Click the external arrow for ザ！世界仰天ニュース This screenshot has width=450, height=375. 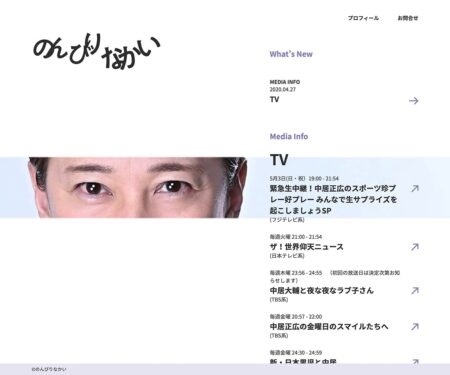coord(415,247)
